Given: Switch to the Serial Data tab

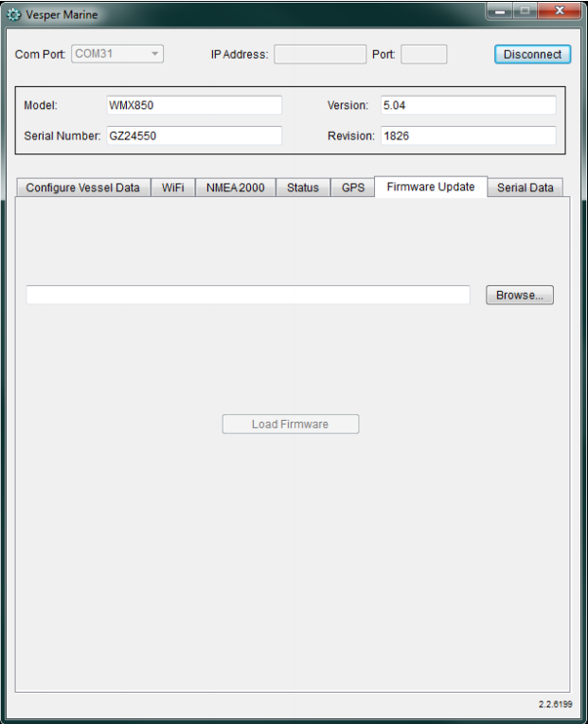Looking at the screenshot, I should [x=526, y=188].
